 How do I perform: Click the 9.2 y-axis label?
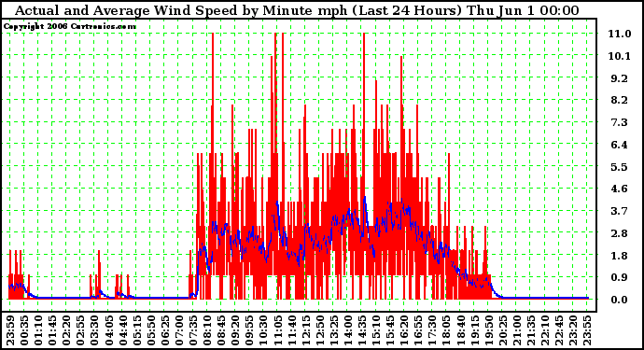pyautogui.click(x=620, y=78)
